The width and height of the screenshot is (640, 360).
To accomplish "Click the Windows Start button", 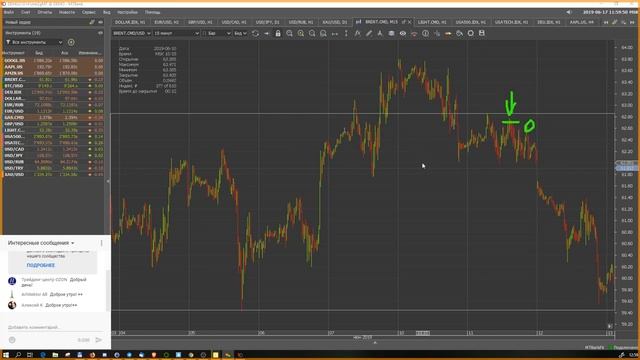I will (x=6, y=355).
